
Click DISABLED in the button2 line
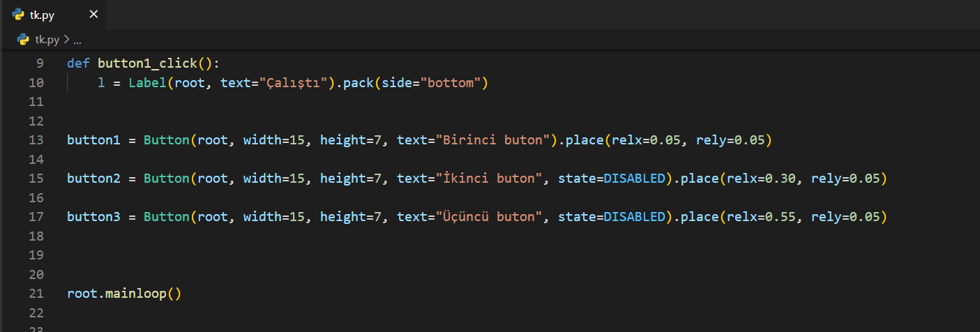tap(634, 179)
